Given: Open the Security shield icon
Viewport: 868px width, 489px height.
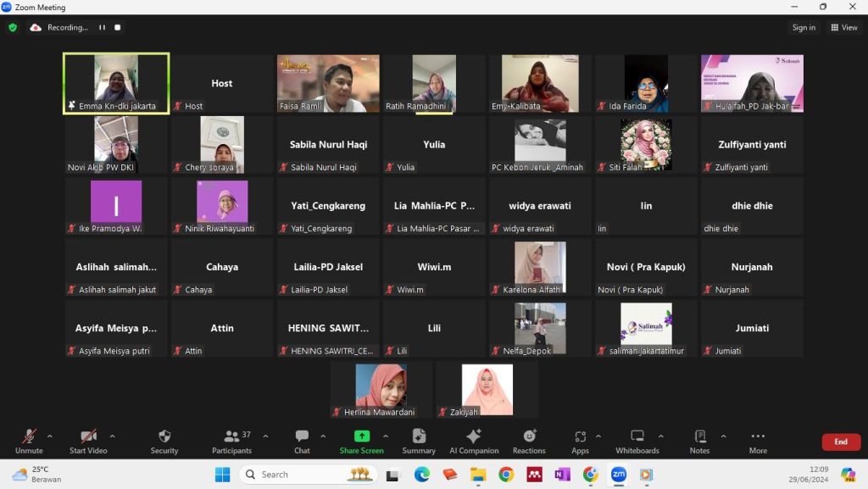Looking at the screenshot, I should pos(164,436).
